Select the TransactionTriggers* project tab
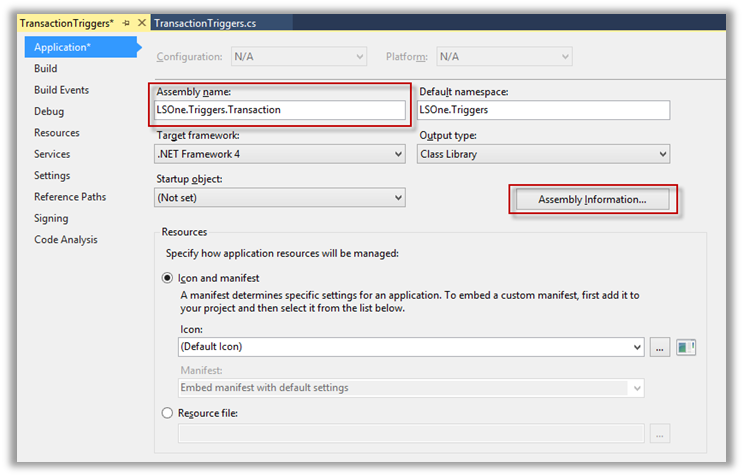Viewport: 743px width, 476px height. [x=67, y=23]
